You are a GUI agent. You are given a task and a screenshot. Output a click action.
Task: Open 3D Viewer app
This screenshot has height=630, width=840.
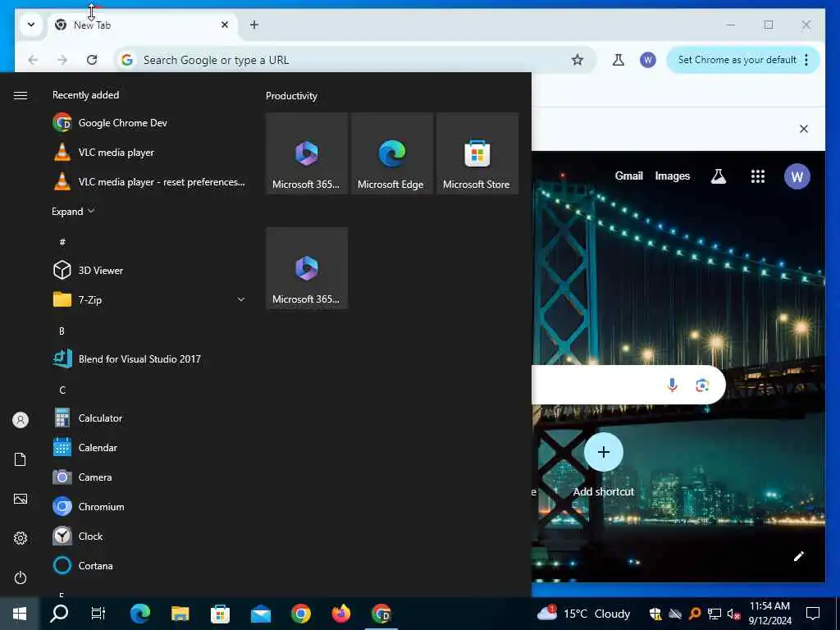click(x=150, y=270)
